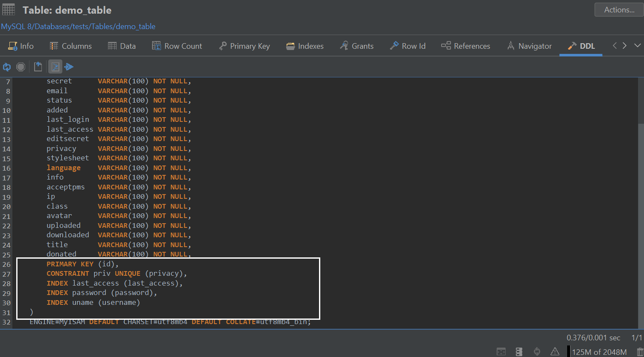Execute the DDL script via double-arrow icon

coord(69,66)
